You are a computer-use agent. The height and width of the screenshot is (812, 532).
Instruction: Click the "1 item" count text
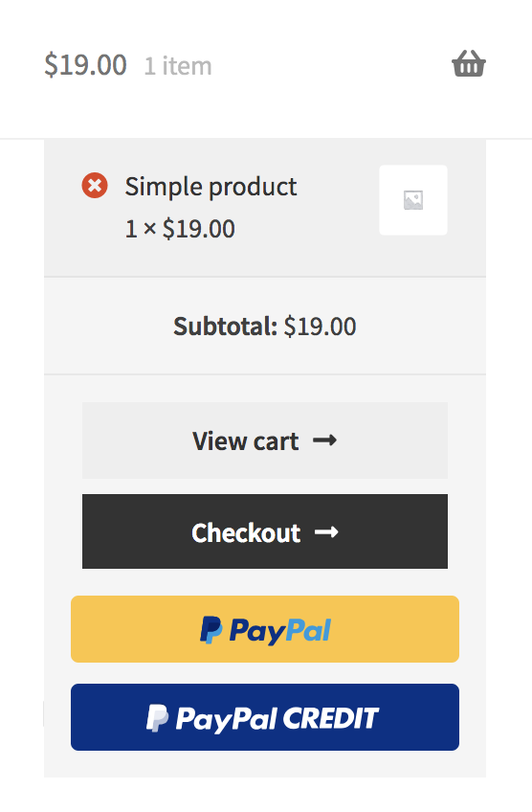click(178, 66)
